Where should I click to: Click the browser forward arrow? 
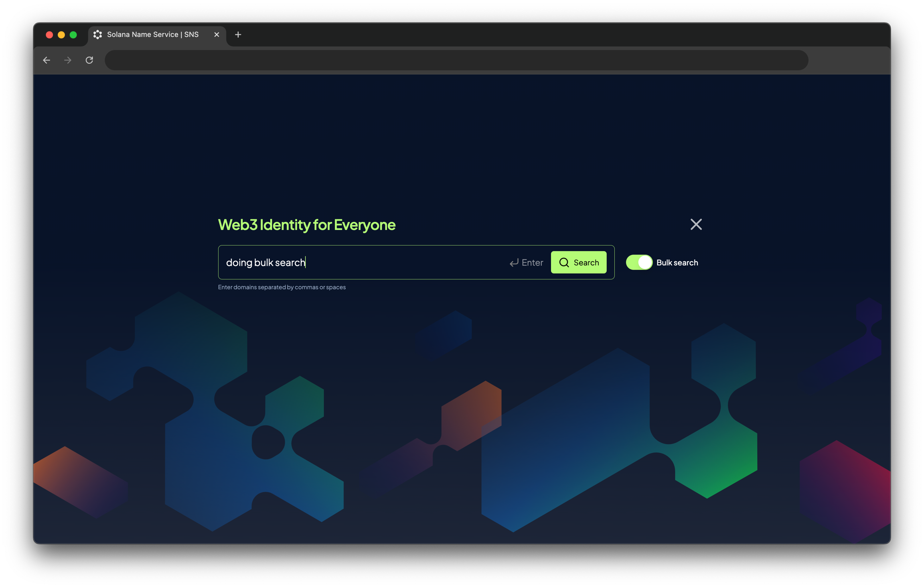coord(68,60)
